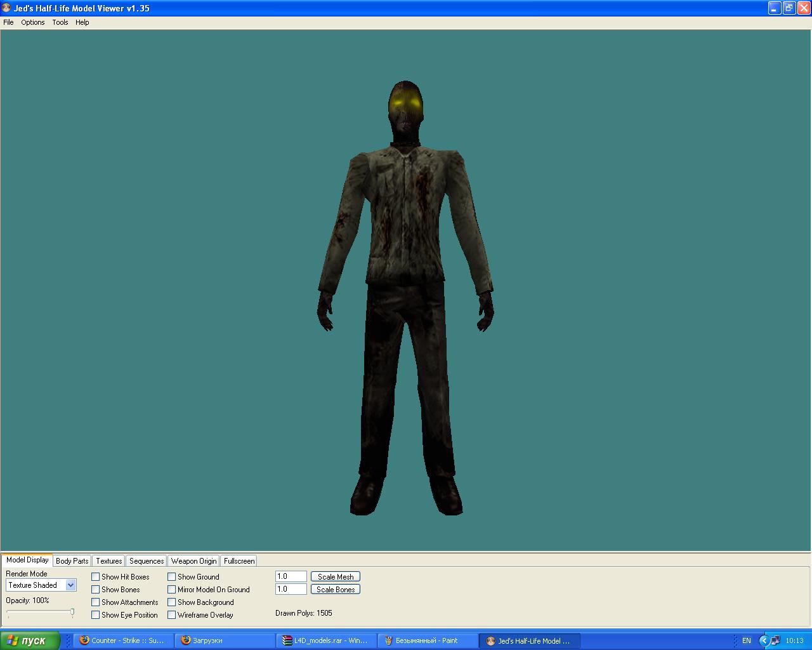
Task: Click the Scale Mesh button
Action: 336,577
